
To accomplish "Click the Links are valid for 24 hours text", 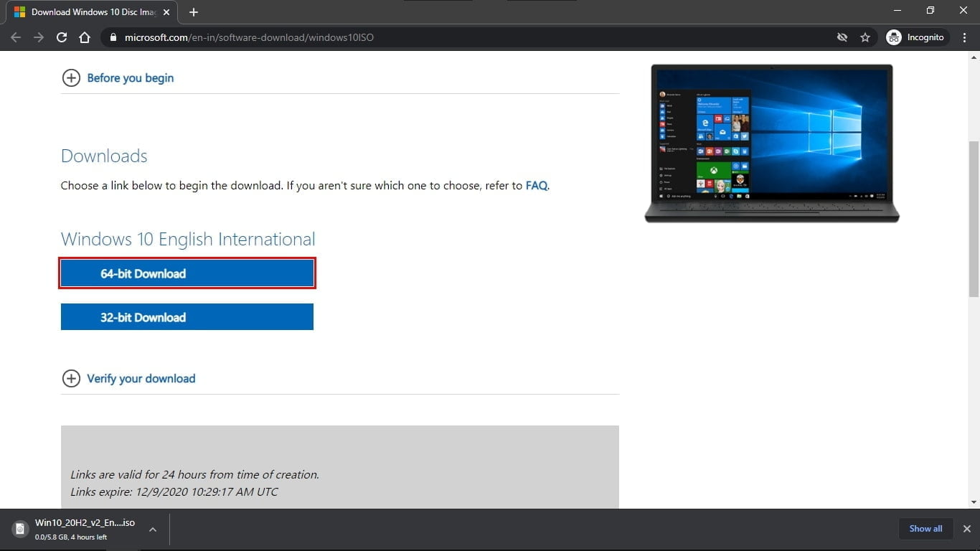I will coord(194,475).
